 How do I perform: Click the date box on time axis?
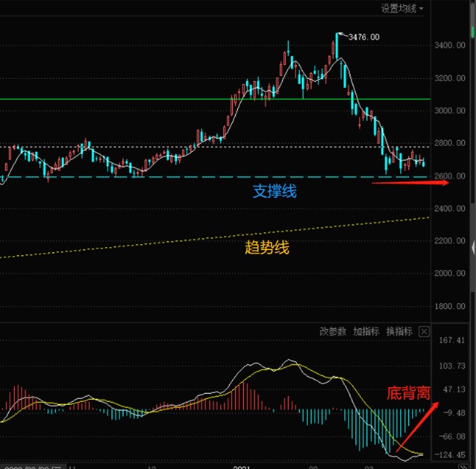coord(33,467)
